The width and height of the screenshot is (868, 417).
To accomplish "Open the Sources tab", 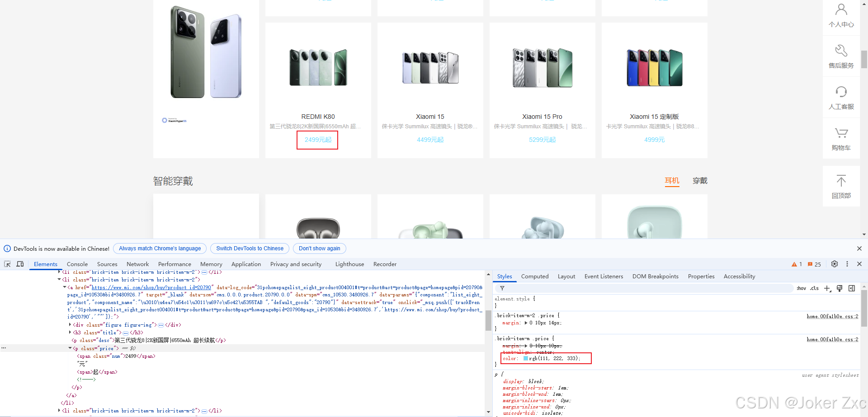I will (107, 264).
